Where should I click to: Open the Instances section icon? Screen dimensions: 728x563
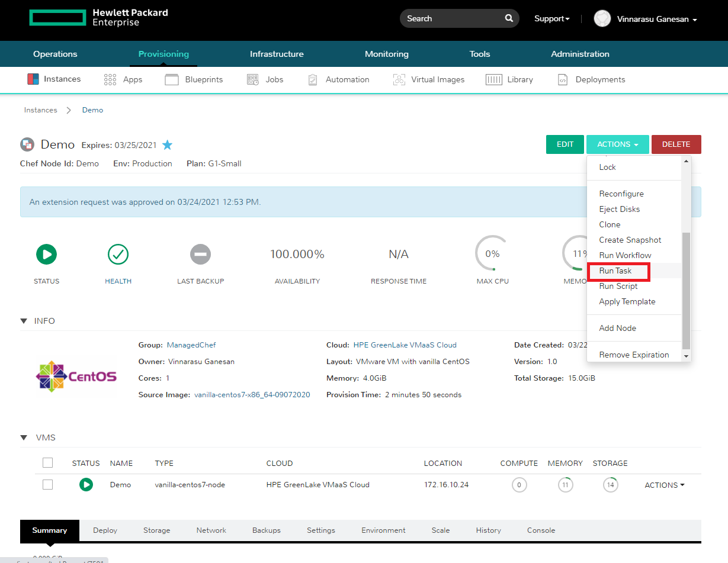[33, 79]
